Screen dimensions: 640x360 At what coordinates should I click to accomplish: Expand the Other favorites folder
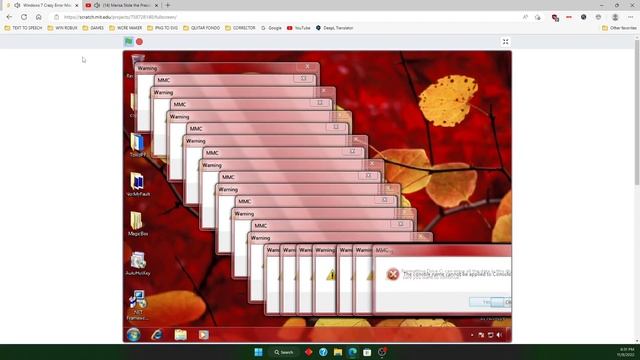click(x=619, y=28)
